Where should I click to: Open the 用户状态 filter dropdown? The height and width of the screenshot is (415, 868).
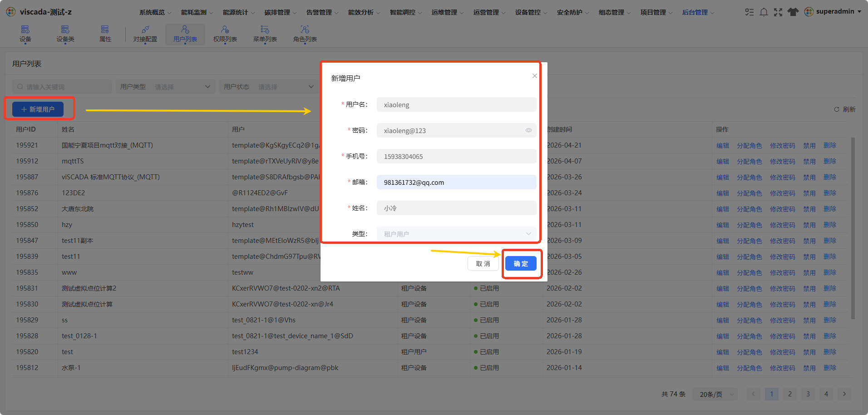click(270, 87)
